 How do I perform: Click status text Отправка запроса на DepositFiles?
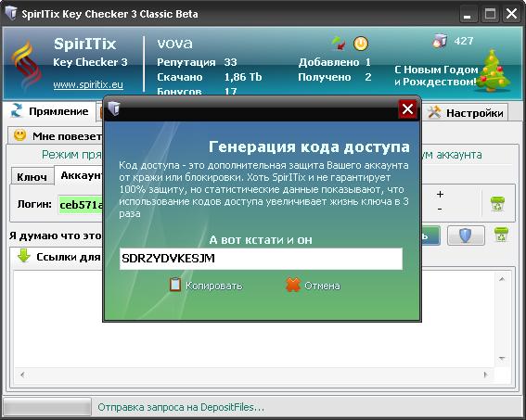[181, 407]
